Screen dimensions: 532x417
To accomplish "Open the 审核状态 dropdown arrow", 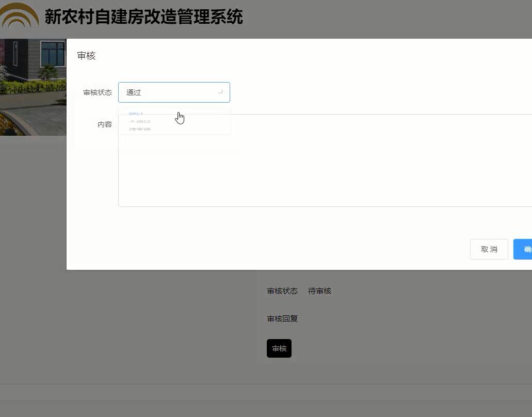I will 220,92.
